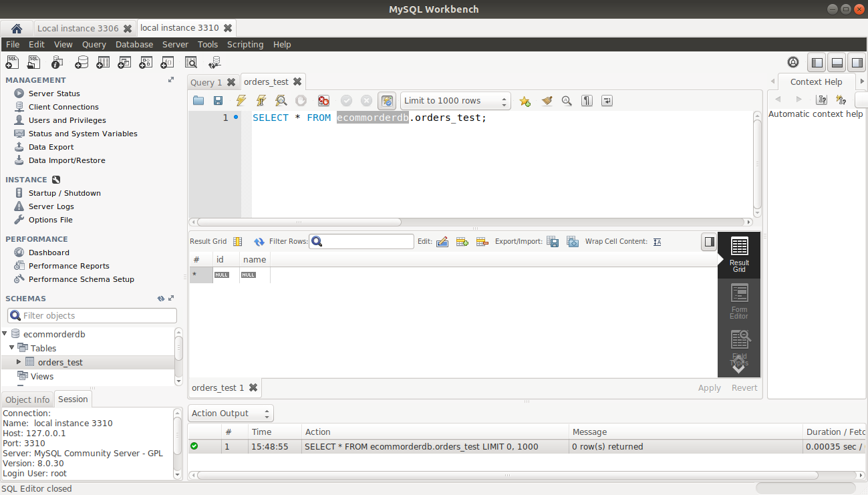Switch to the Query 1 tab

(207, 81)
